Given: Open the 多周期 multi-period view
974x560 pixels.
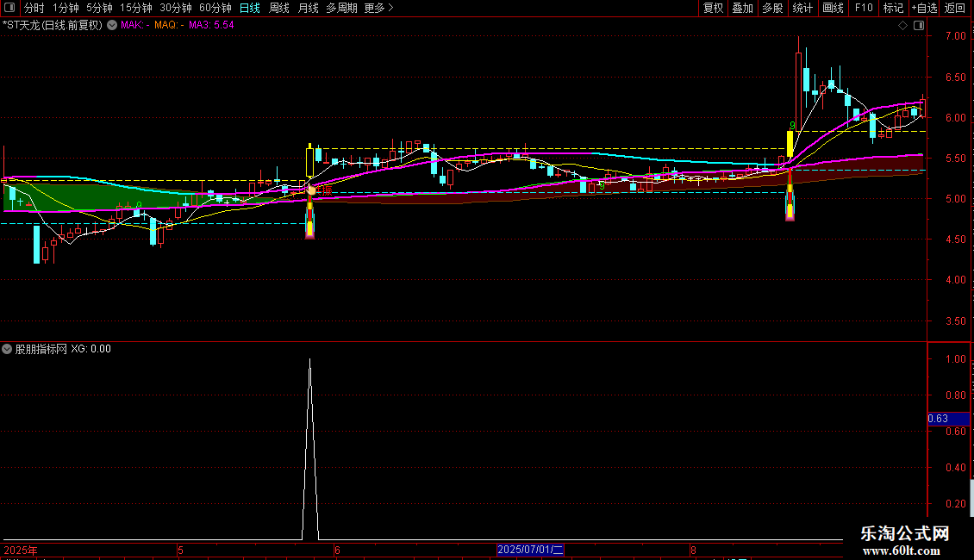Looking at the screenshot, I should tap(341, 8).
